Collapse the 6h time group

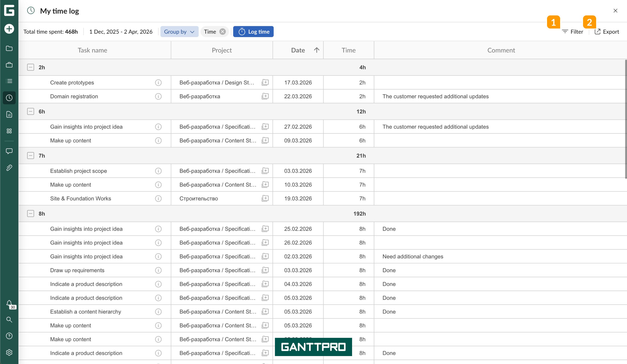click(x=31, y=111)
